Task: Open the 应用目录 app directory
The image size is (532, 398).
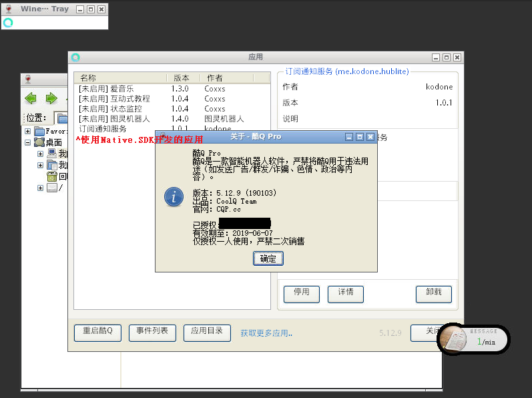Action: 207,333
